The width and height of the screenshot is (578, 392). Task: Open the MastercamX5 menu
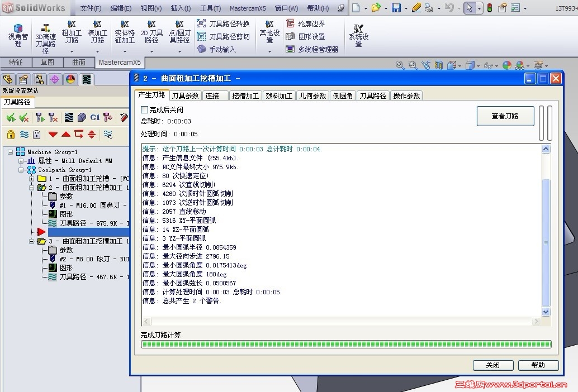click(x=247, y=8)
